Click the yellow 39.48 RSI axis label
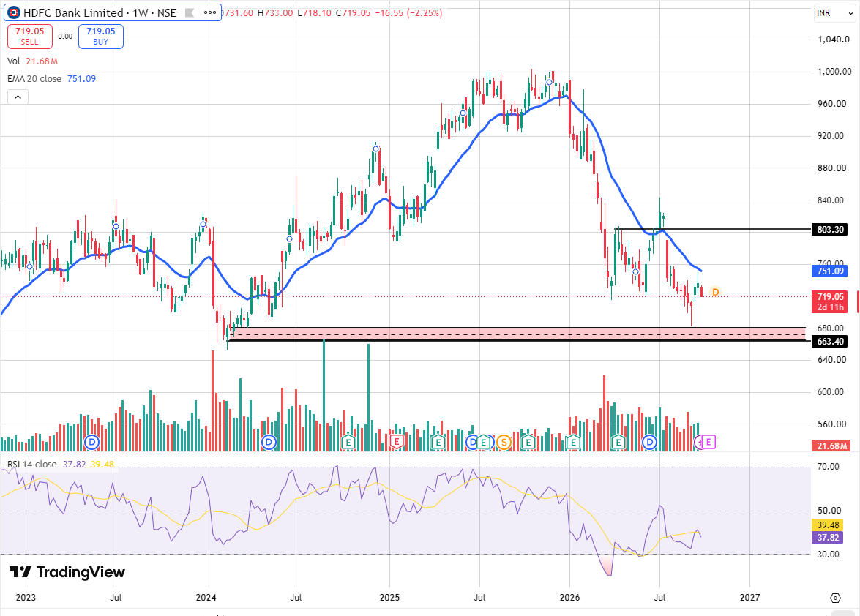Screen dimensions: 860x616 (828, 525)
